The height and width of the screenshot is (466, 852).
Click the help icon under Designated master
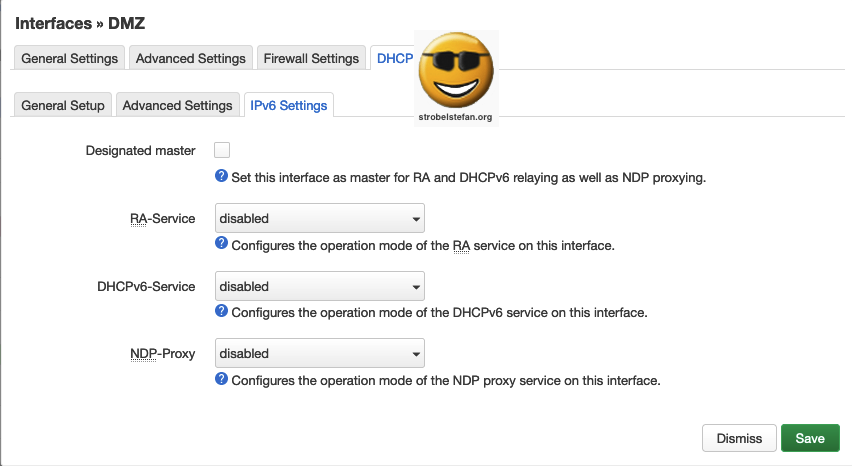[x=222, y=177]
